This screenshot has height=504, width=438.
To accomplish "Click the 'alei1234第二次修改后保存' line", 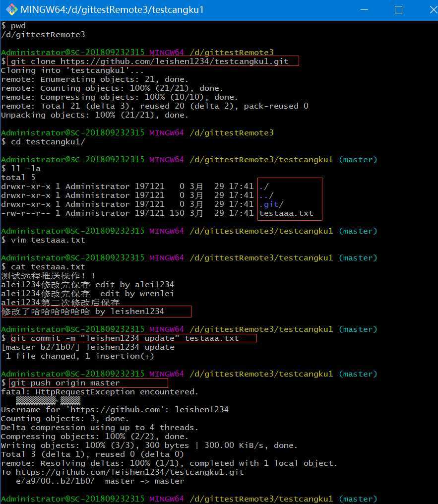I will 61,302.
